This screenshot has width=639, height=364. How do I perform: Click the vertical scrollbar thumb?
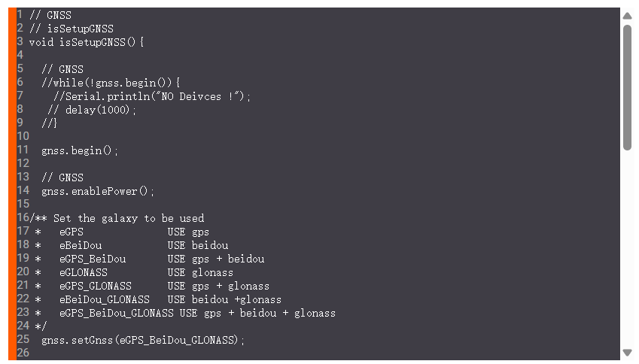[627, 86]
